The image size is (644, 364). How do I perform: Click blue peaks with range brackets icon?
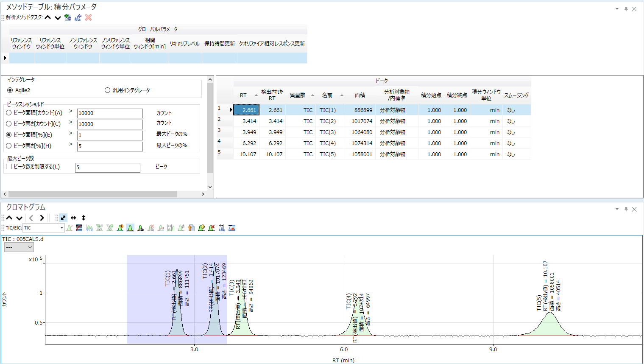[222, 228]
